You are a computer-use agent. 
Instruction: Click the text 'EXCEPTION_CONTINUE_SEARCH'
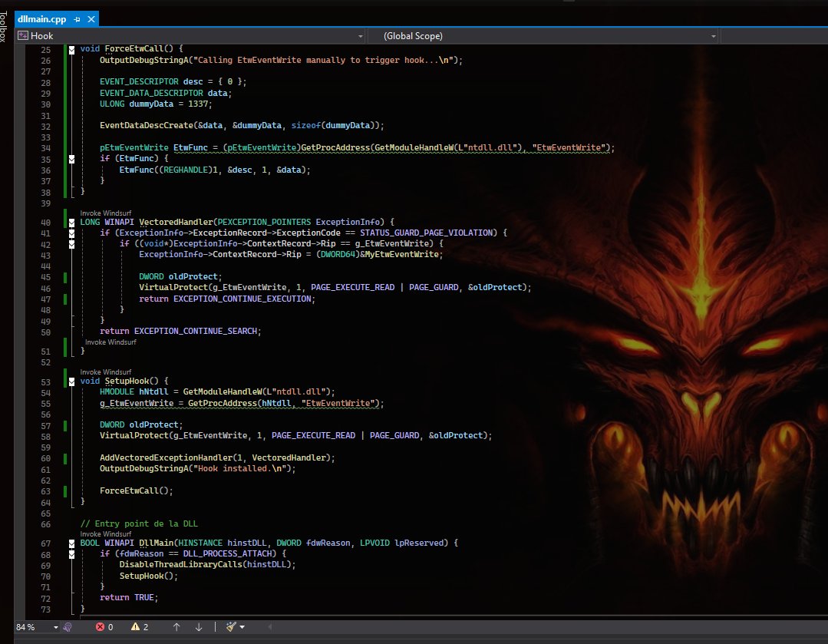tap(196, 331)
